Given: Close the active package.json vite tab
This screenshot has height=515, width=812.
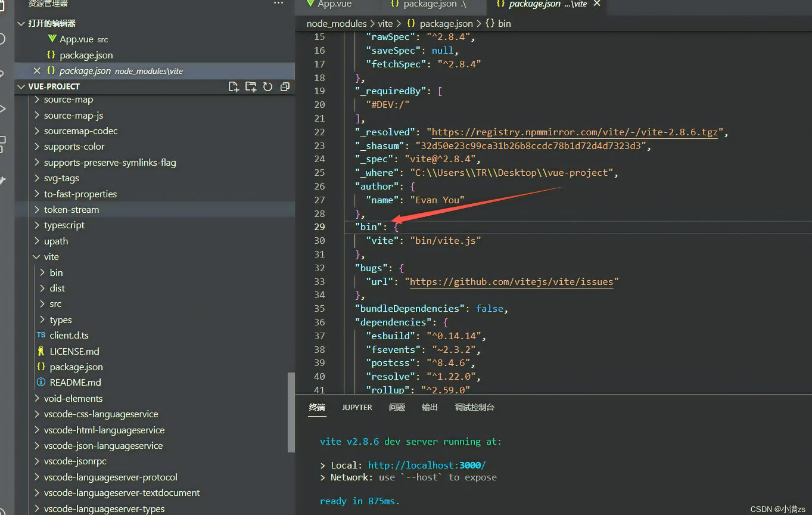Looking at the screenshot, I should pyautogui.click(x=597, y=4).
